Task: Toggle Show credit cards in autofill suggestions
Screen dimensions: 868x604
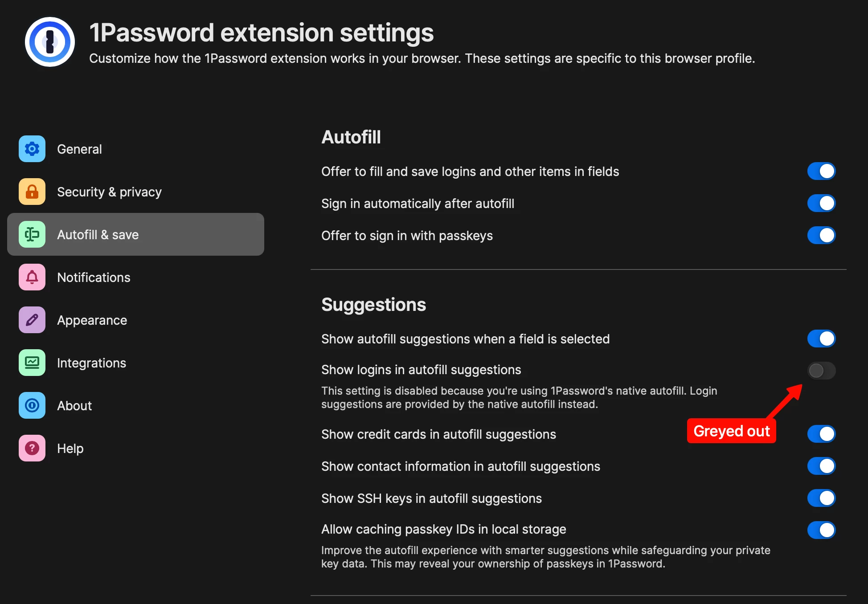Action: coord(821,434)
